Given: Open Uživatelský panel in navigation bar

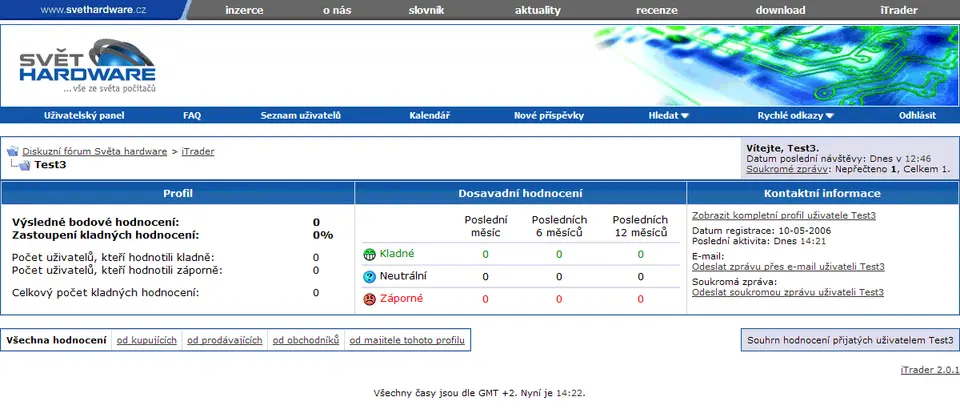Looking at the screenshot, I should (x=84, y=116).
